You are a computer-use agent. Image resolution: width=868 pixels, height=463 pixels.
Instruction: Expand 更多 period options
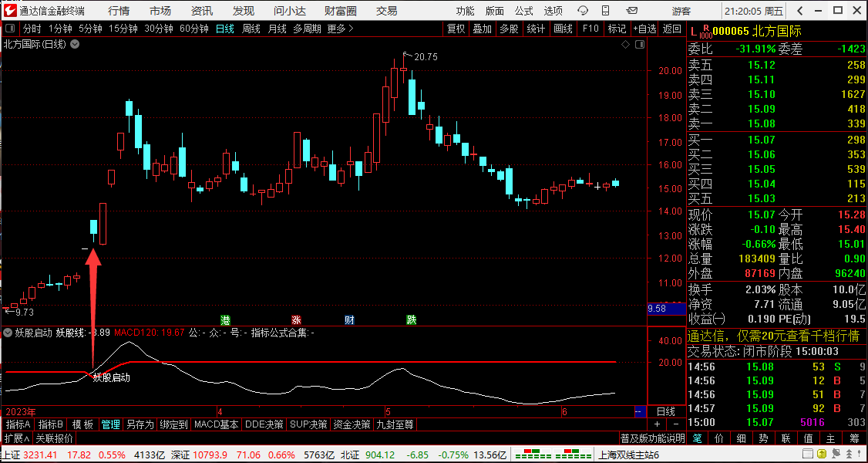(x=340, y=29)
